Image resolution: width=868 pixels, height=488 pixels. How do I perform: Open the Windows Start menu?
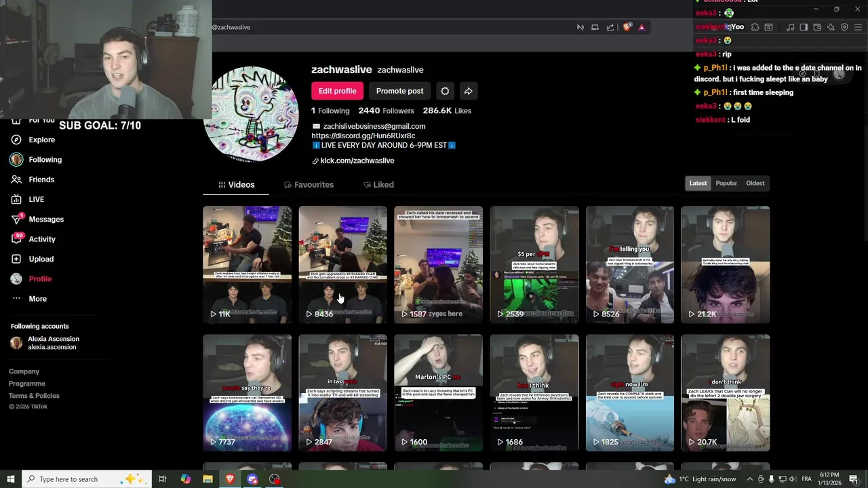pos(11,479)
